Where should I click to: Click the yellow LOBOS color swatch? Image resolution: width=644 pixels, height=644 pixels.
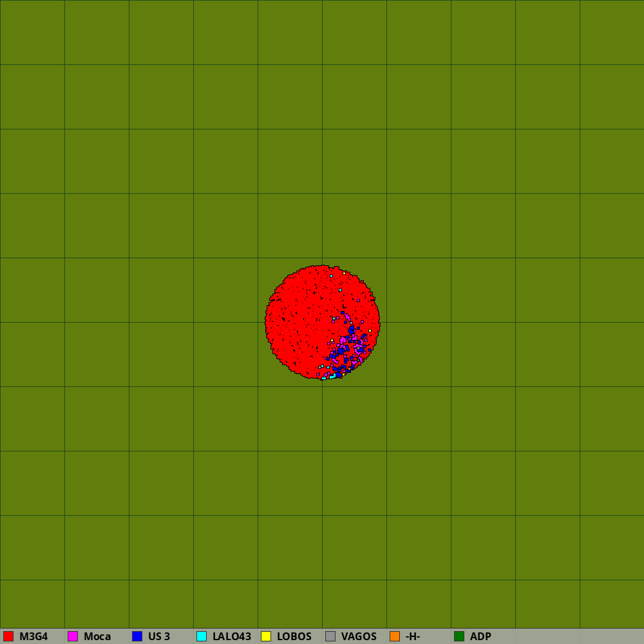pos(266,636)
